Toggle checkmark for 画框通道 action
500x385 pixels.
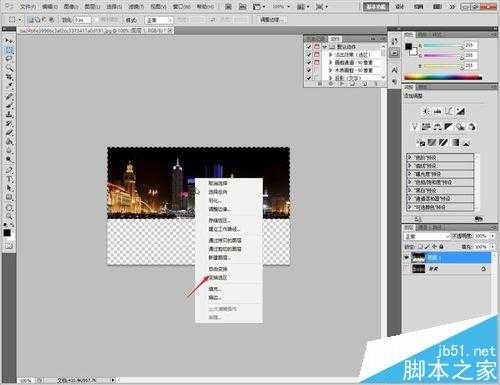[309, 62]
